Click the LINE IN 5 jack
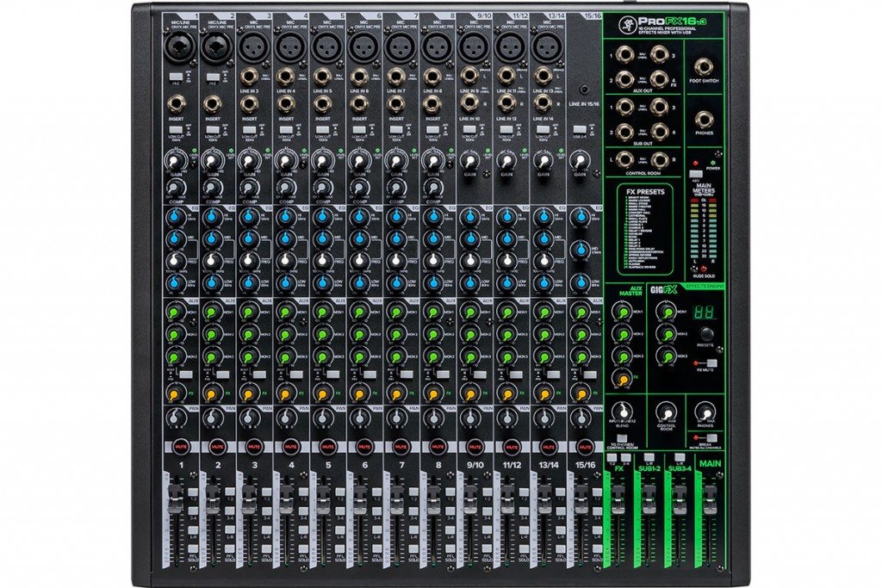The width and height of the screenshot is (882, 588). pyautogui.click(x=323, y=76)
